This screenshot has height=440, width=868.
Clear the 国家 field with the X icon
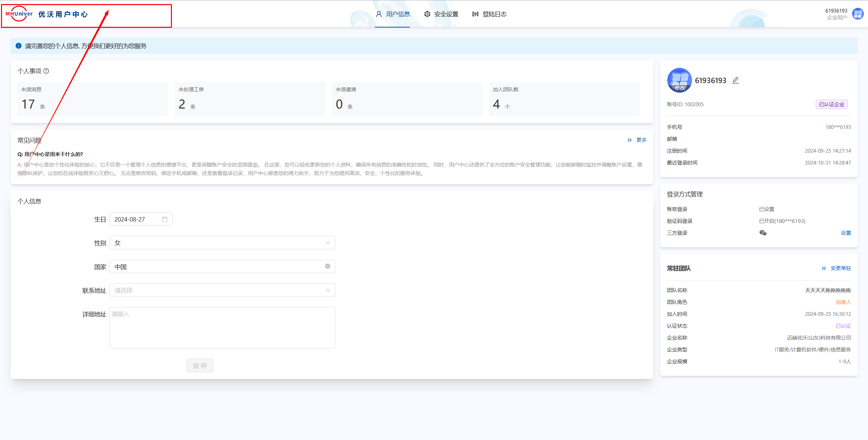328,266
